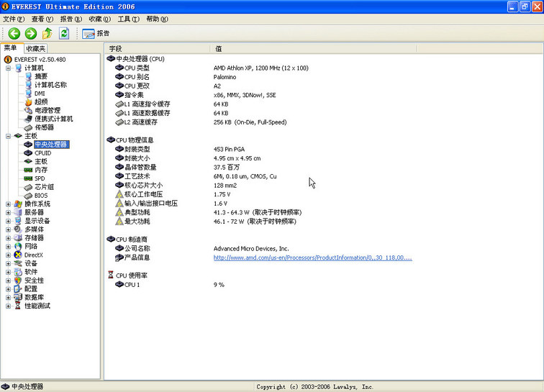Open the CPUID tree item

[42, 153]
